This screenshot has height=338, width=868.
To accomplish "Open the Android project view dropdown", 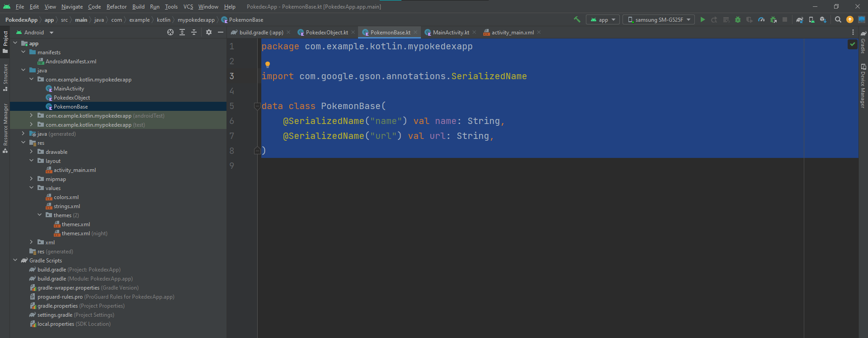I will (x=35, y=33).
